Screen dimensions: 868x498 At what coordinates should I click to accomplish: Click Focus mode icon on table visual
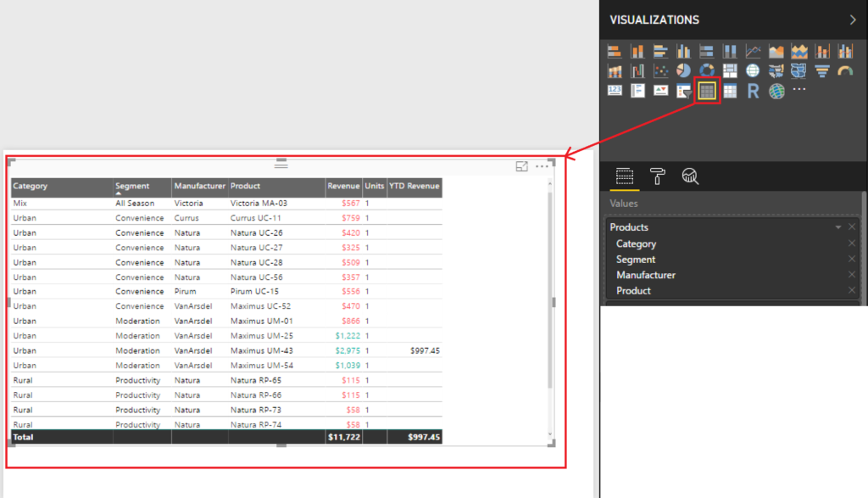click(522, 166)
